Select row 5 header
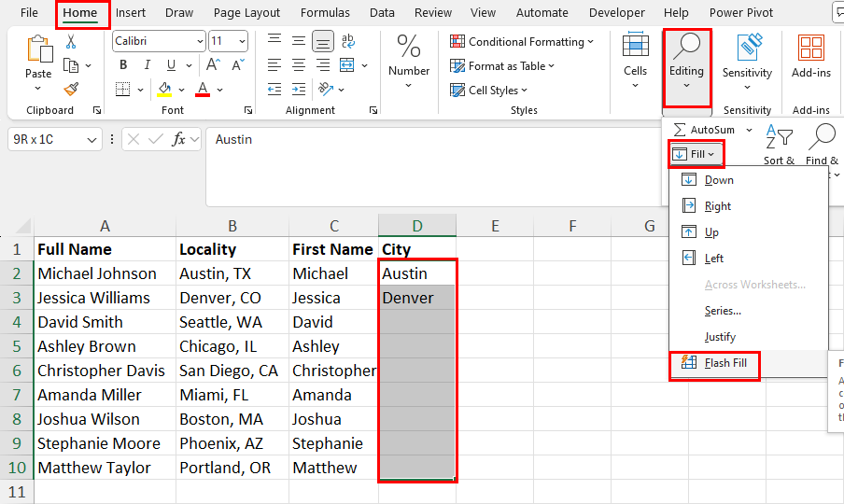 tap(17, 346)
